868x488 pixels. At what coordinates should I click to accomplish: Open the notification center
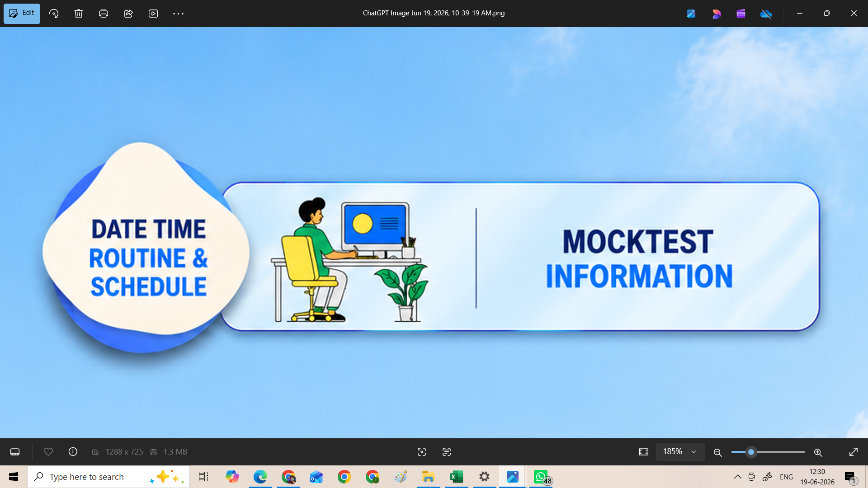coord(850,477)
